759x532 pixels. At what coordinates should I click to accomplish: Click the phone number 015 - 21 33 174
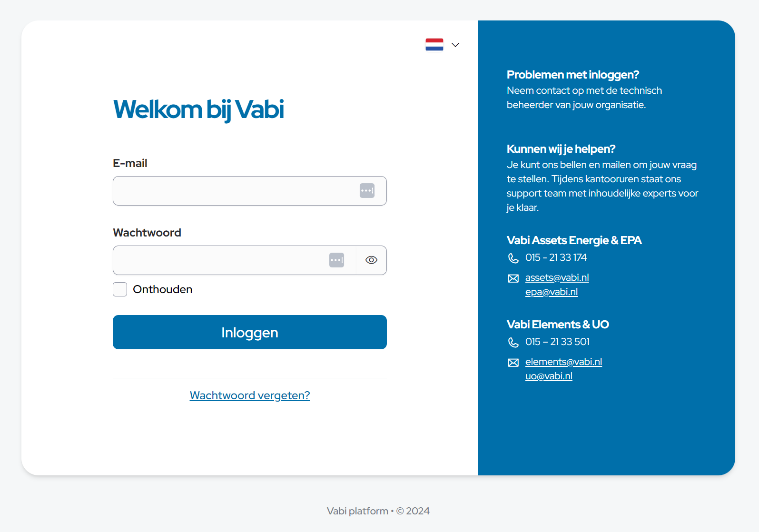coord(556,257)
